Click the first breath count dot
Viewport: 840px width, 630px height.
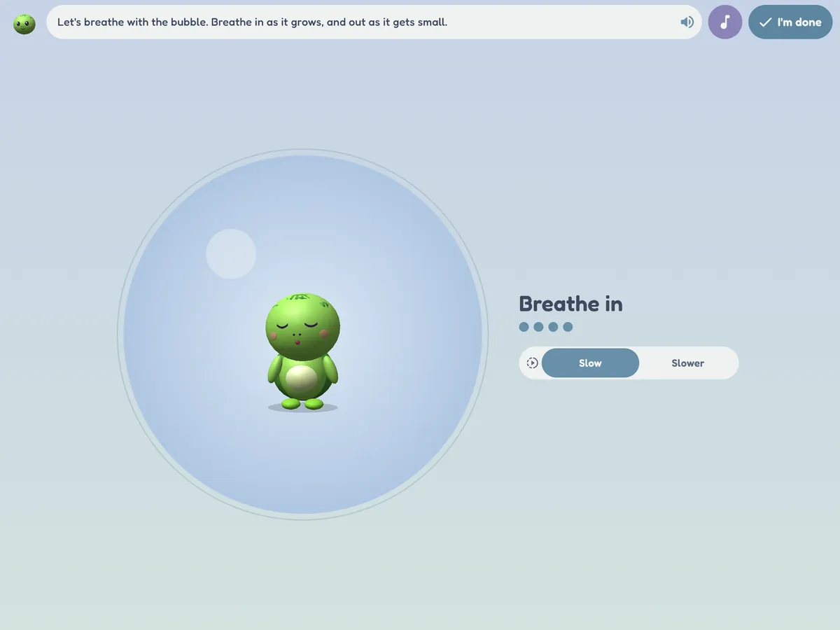(x=524, y=327)
